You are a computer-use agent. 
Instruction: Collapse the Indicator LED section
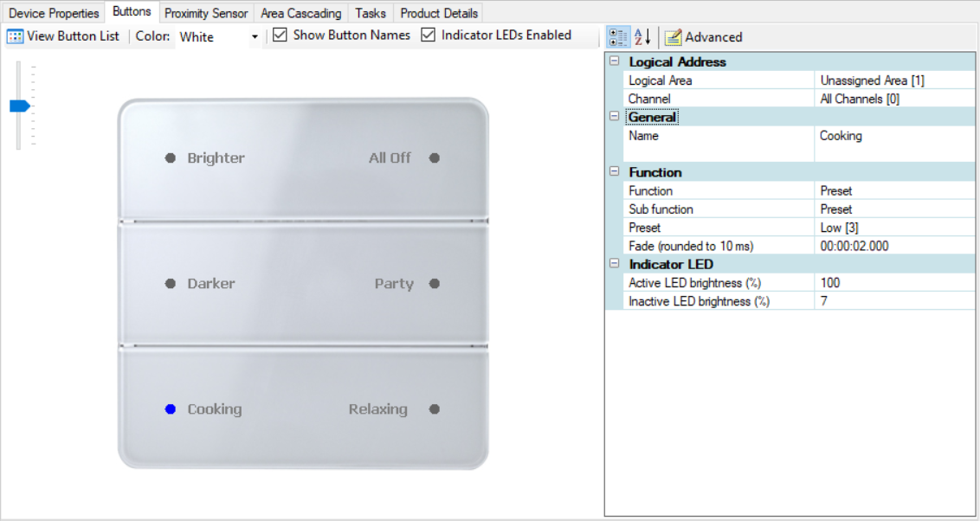point(615,264)
